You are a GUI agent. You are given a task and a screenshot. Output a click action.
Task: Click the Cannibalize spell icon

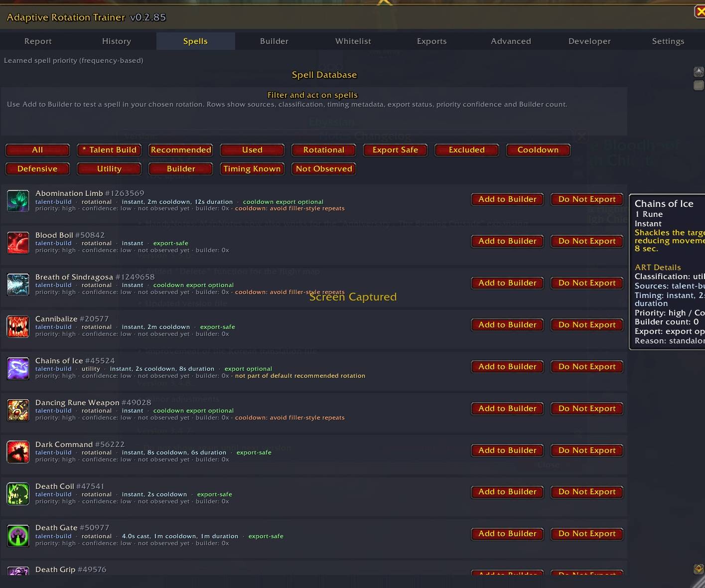tap(18, 326)
